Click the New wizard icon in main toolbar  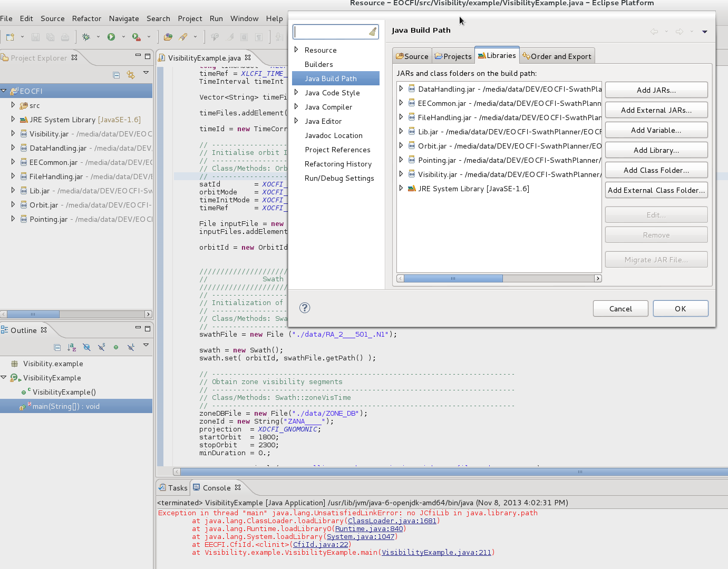click(x=10, y=37)
